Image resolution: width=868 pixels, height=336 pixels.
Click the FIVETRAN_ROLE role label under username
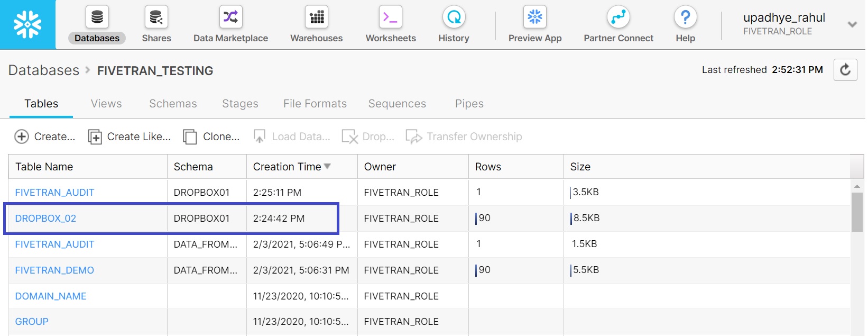tap(778, 31)
